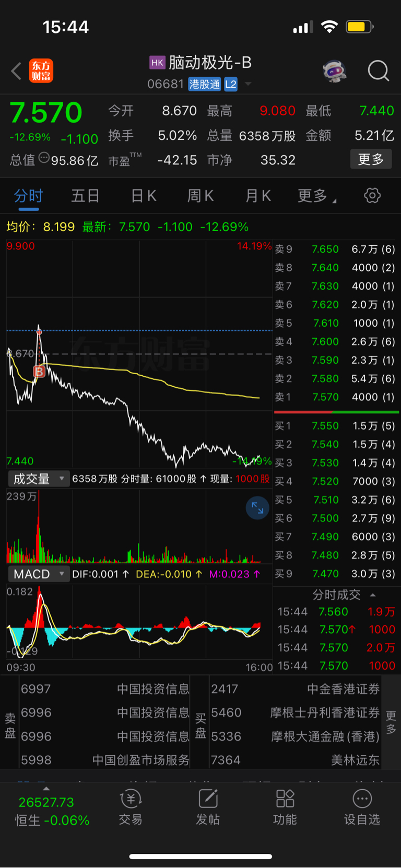The width and height of the screenshot is (401, 868).
Task: Tap the intraday price chart area
Action: click(139, 354)
